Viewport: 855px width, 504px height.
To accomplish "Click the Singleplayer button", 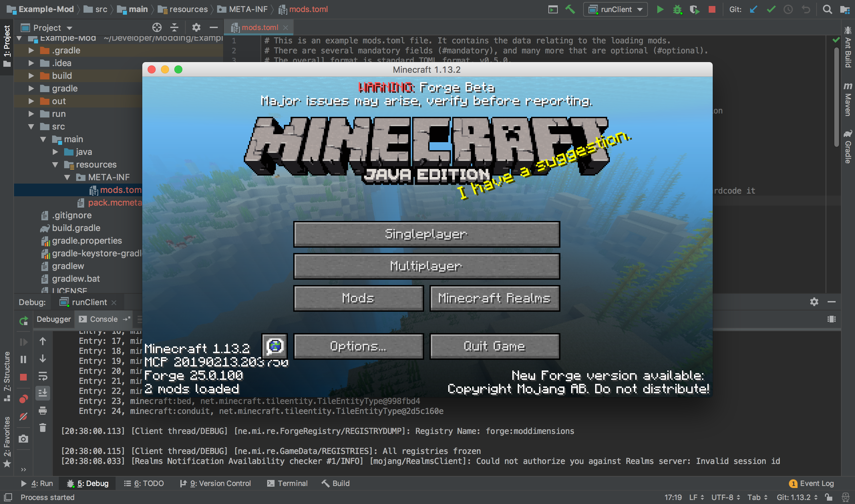I will click(426, 234).
